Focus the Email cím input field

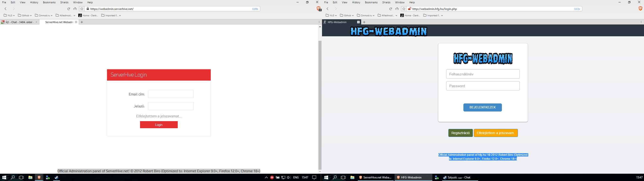(171, 94)
